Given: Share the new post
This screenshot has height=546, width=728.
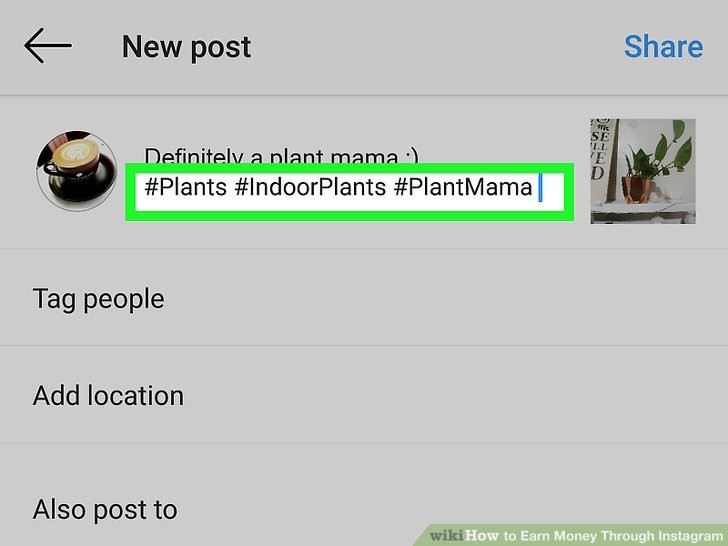Looking at the screenshot, I should 663,46.
